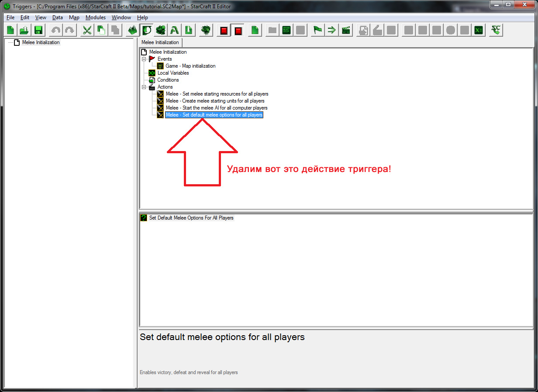The image size is (538, 392).
Task: Click the 'Enables victory, defeat and reveal' hint text
Action: click(189, 372)
